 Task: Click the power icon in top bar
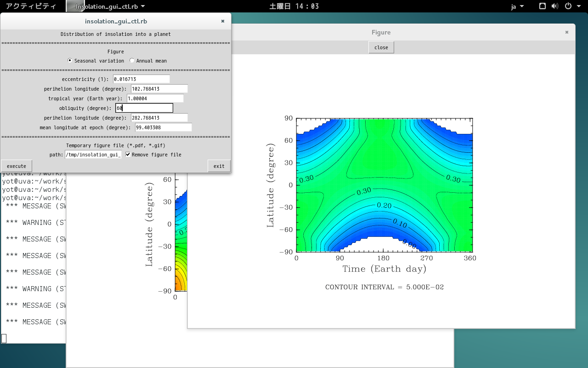pos(568,6)
